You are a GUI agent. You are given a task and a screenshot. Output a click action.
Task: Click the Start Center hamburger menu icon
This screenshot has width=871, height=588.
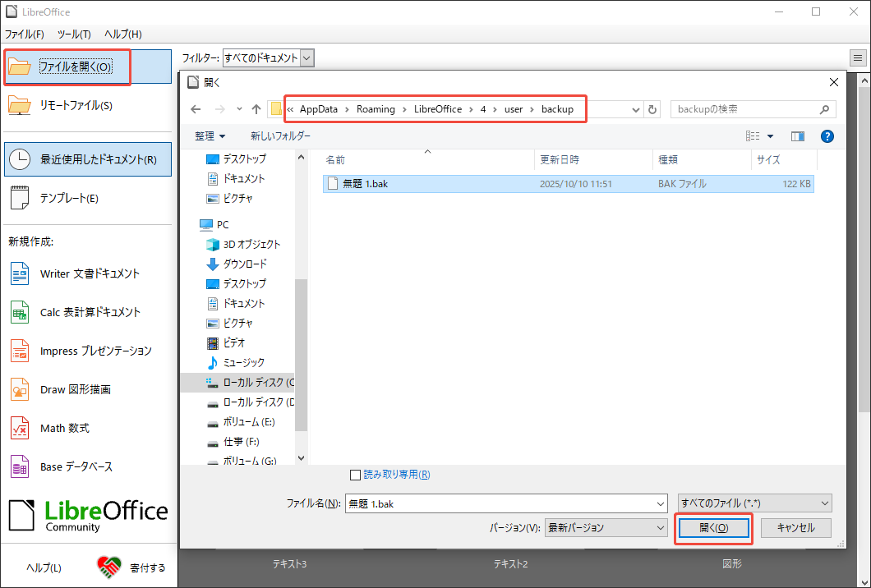click(858, 57)
